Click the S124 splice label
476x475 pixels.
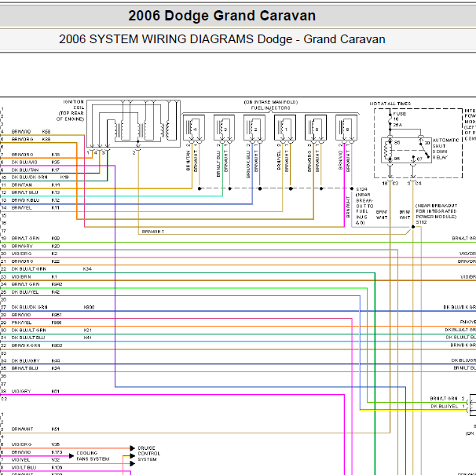361,189
